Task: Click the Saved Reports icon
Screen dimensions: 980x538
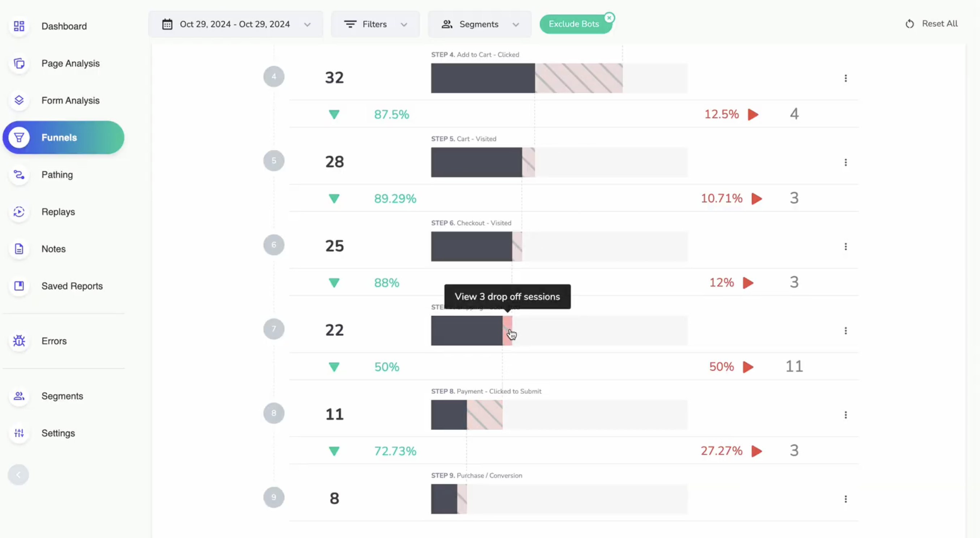Action: tap(19, 286)
